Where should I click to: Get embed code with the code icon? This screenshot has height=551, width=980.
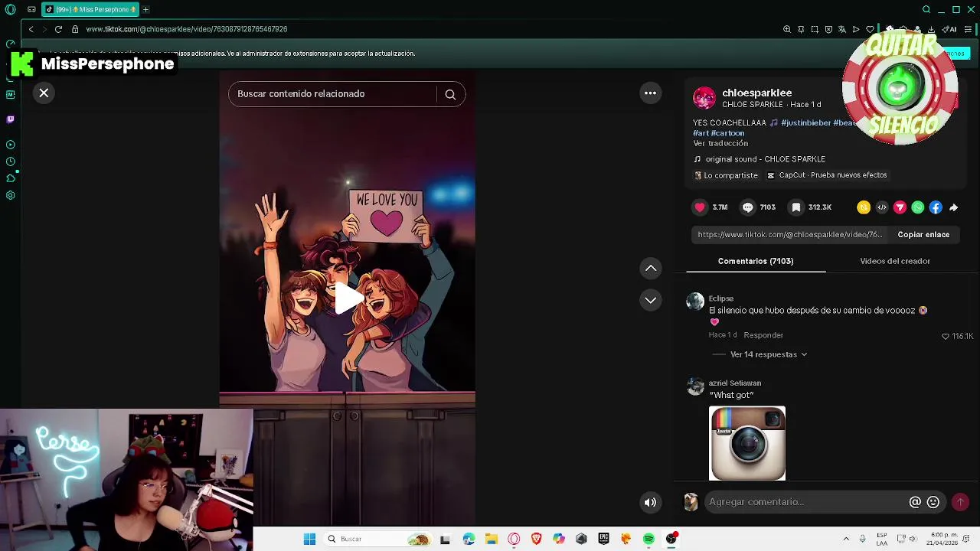click(x=882, y=207)
